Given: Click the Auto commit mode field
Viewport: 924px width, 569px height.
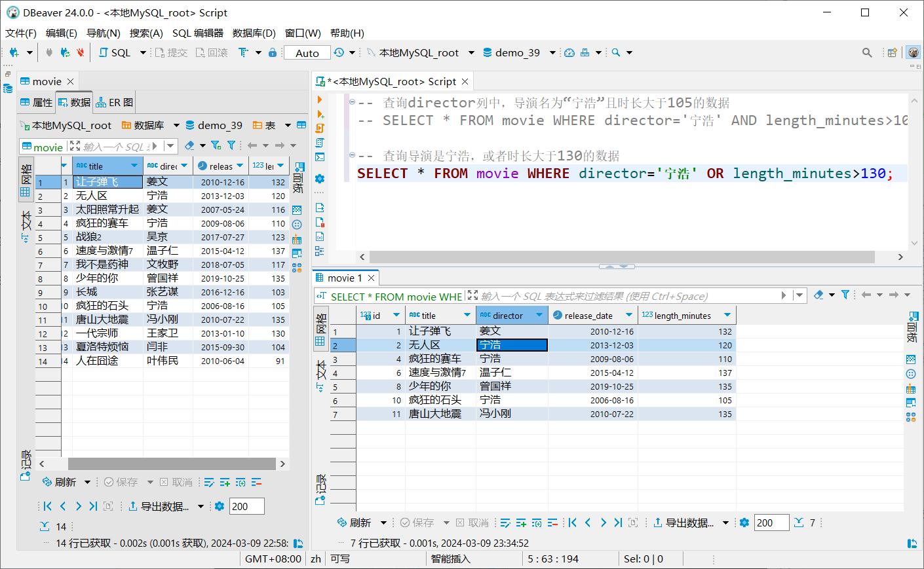Looking at the screenshot, I should tap(307, 53).
